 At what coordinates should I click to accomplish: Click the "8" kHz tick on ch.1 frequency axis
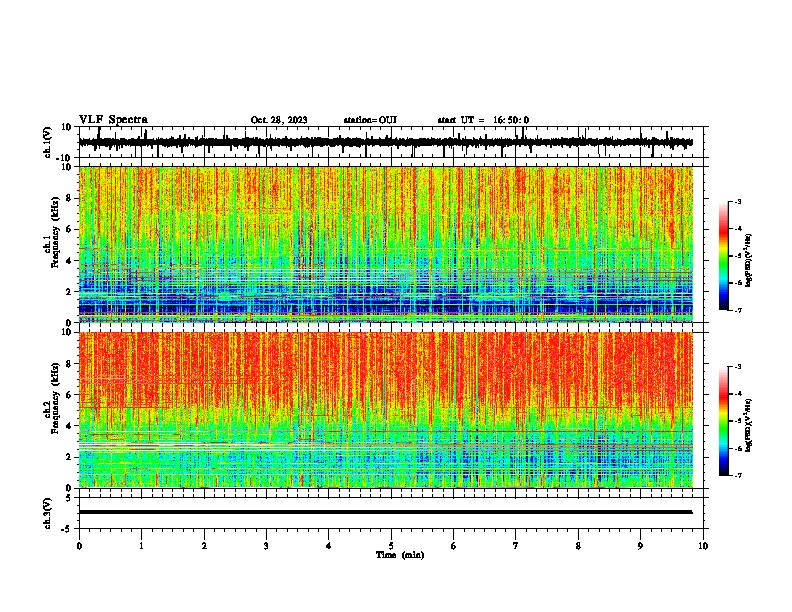(70, 198)
